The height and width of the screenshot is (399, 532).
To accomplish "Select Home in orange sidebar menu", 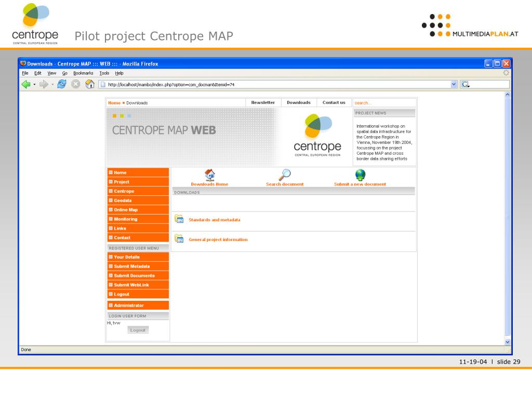I will click(x=138, y=172).
